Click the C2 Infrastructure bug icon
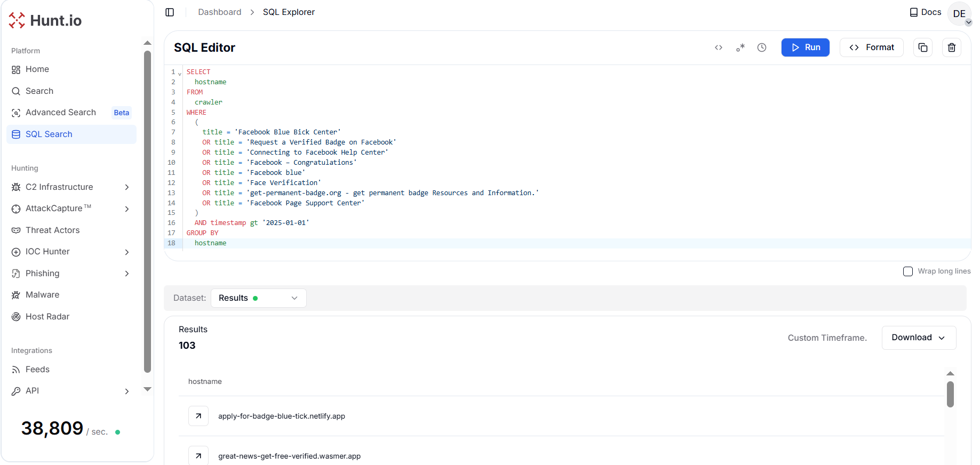The height and width of the screenshot is (465, 980). pyautogui.click(x=16, y=187)
